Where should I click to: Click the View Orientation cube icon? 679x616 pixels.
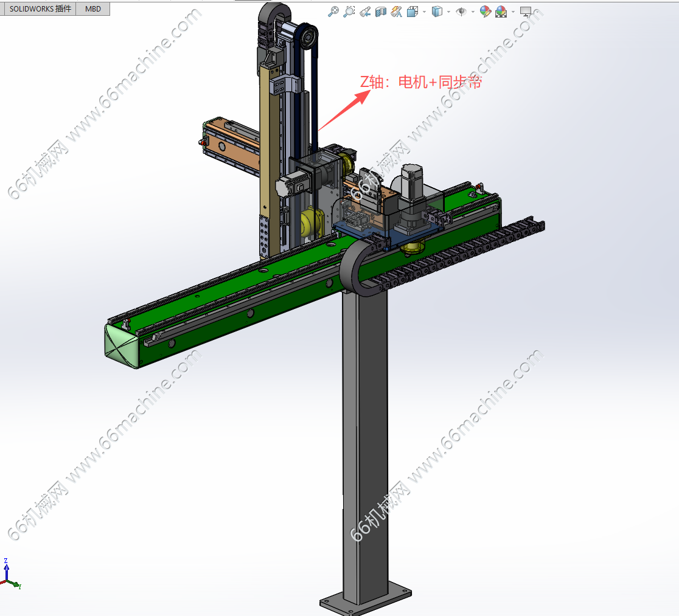pos(412,11)
